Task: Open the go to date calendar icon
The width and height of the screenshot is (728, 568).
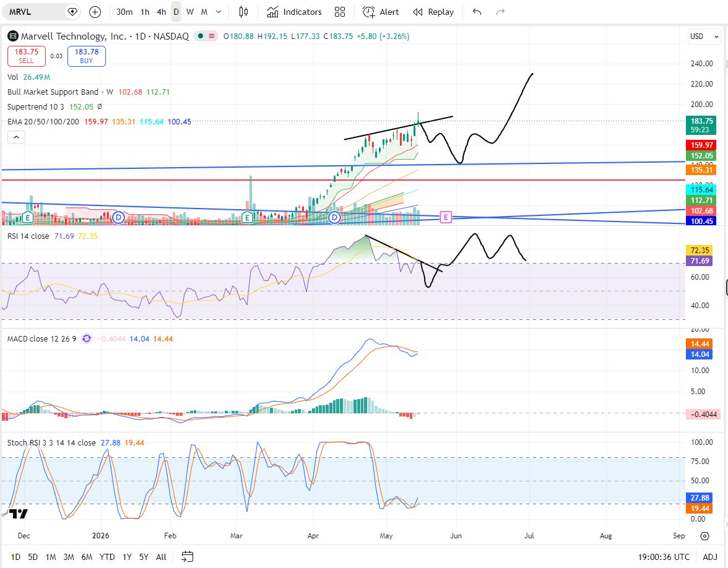Action: (x=187, y=557)
